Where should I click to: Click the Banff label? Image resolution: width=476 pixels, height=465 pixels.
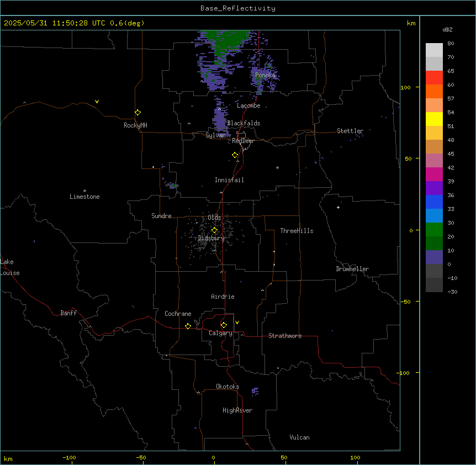tap(68, 313)
